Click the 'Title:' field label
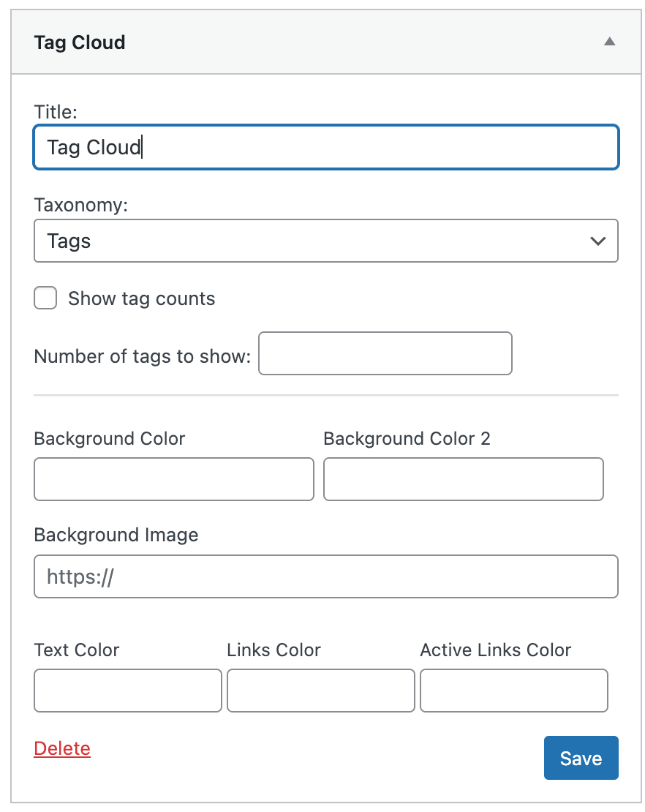Viewport: 645px width, 812px height. 56,111
